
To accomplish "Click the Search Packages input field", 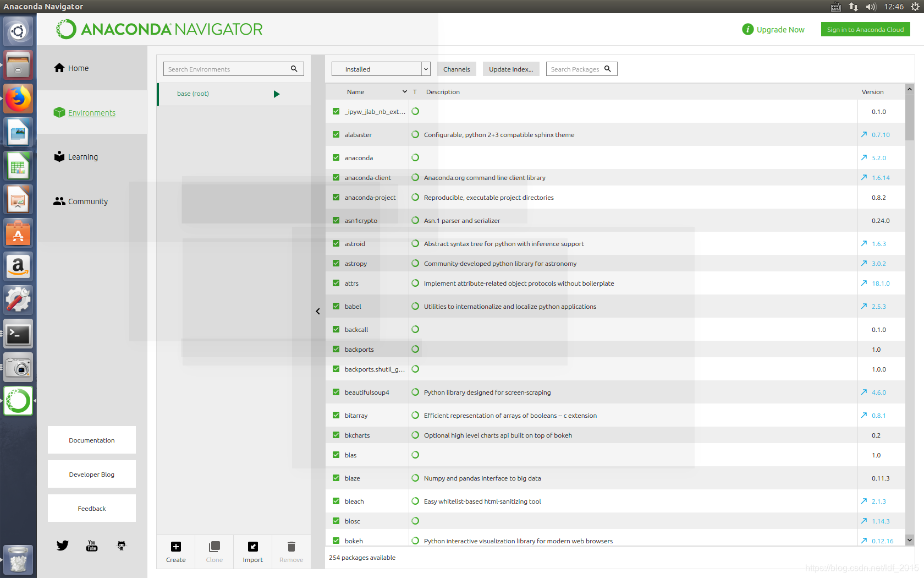I will 581,69.
